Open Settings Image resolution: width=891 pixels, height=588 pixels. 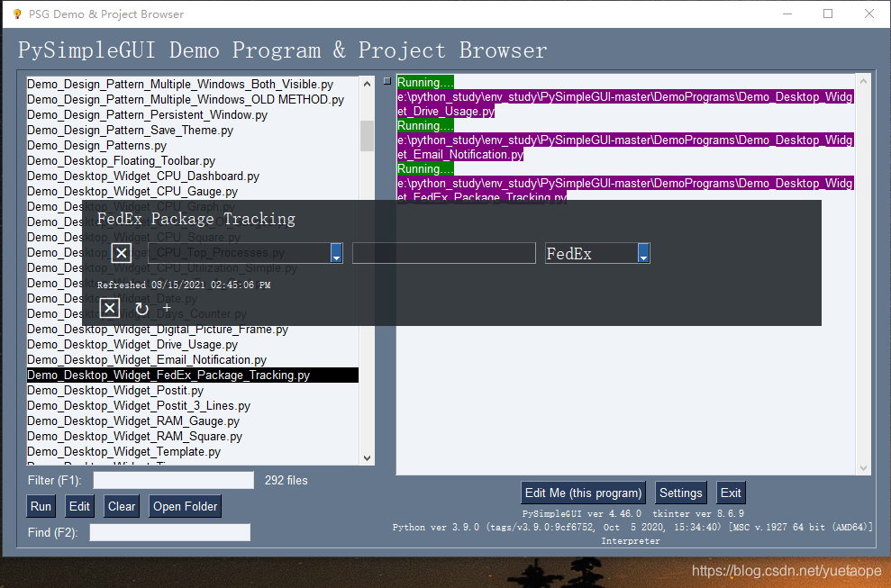pos(681,493)
